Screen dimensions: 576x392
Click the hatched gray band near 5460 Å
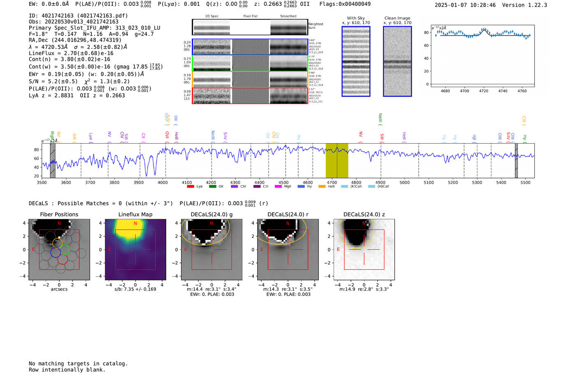click(516, 160)
